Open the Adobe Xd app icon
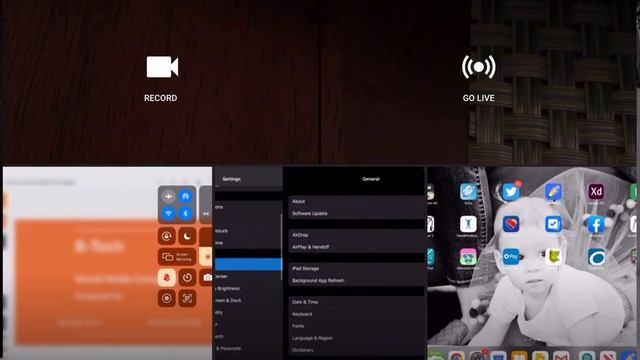 [x=596, y=191]
